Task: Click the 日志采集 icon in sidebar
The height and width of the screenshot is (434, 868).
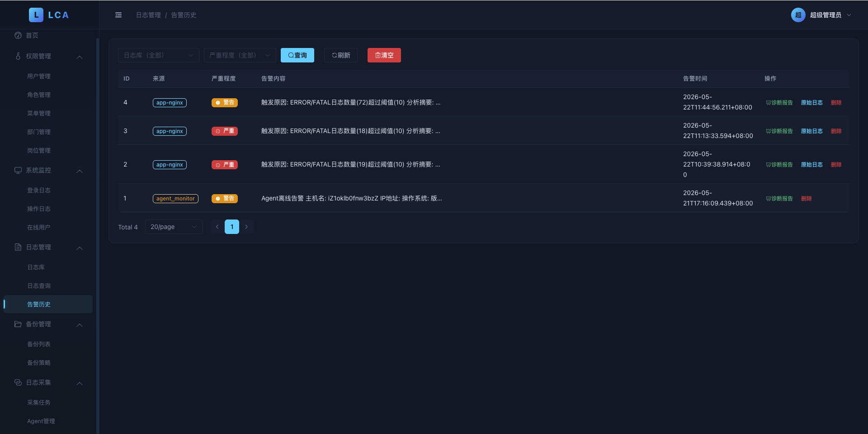Action: [x=18, y=382]
